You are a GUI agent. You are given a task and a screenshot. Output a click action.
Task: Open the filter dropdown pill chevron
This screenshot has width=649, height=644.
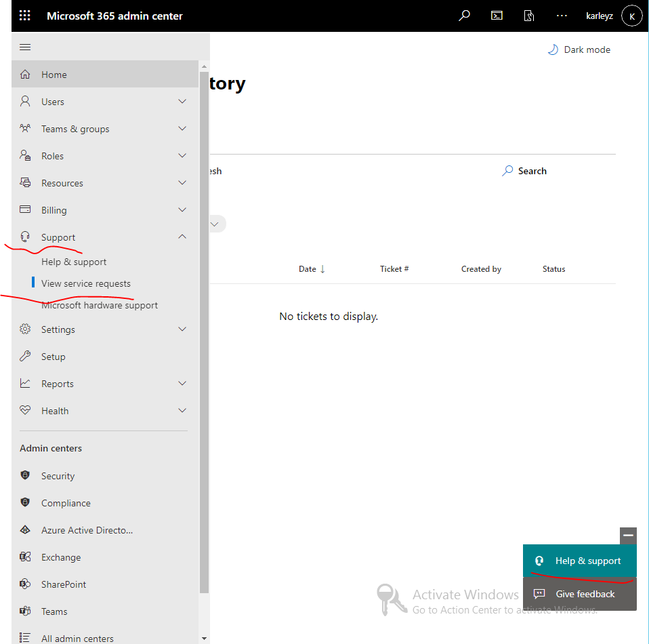pos(215,224)
